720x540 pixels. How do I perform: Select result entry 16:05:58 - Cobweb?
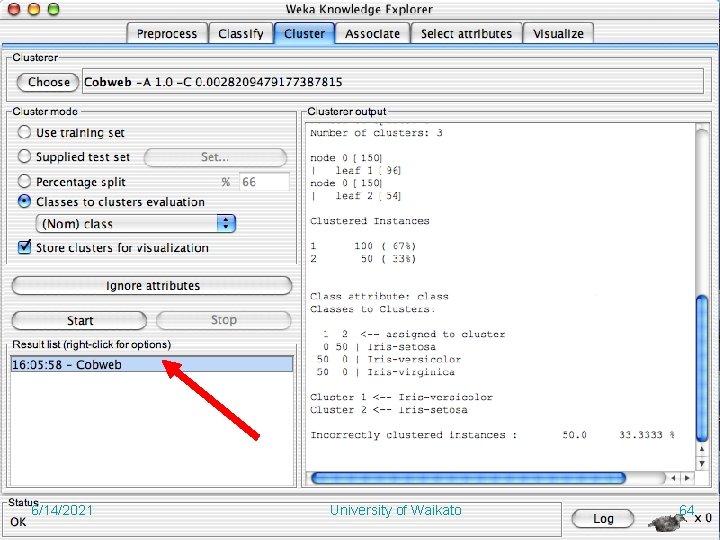[x=152, y=365]
